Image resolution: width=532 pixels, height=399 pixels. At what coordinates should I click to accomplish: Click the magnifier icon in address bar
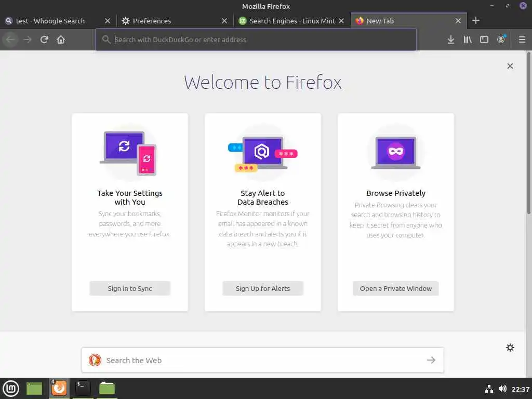[x=106, y=39]
